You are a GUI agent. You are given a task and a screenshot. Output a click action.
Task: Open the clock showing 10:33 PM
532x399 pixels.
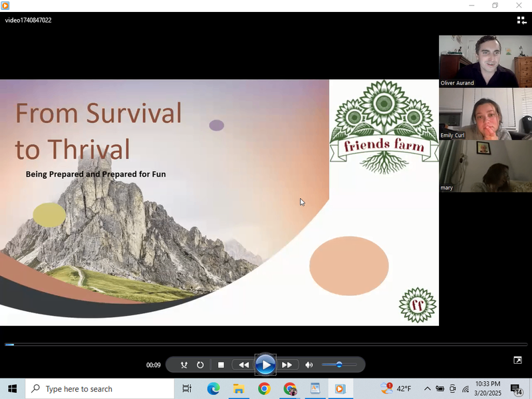click(487, 388)
